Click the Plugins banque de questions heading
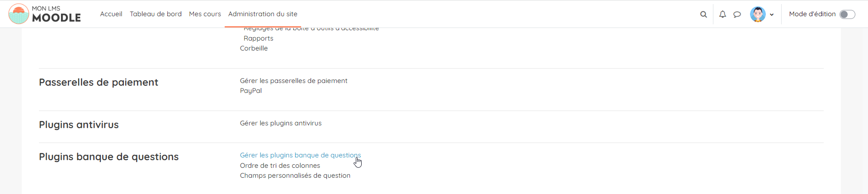 pyautogui.click(x=108, y=157)
